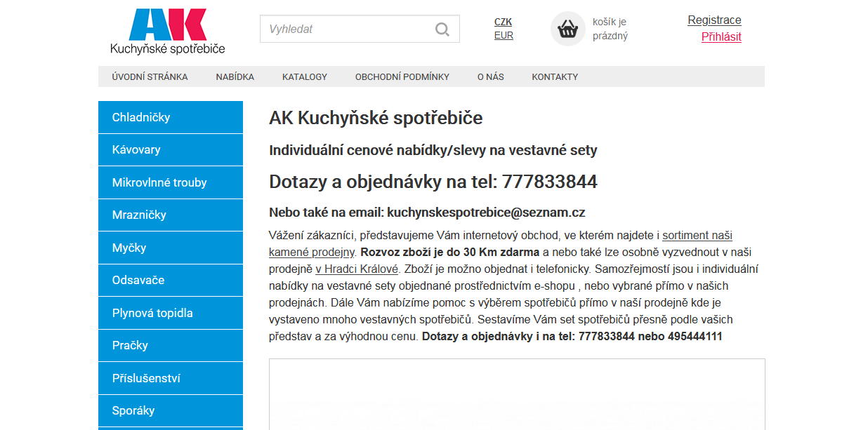This screenshot has height=430, width=868.
Task: Open the Katalogy menu item
Action: 305,76
